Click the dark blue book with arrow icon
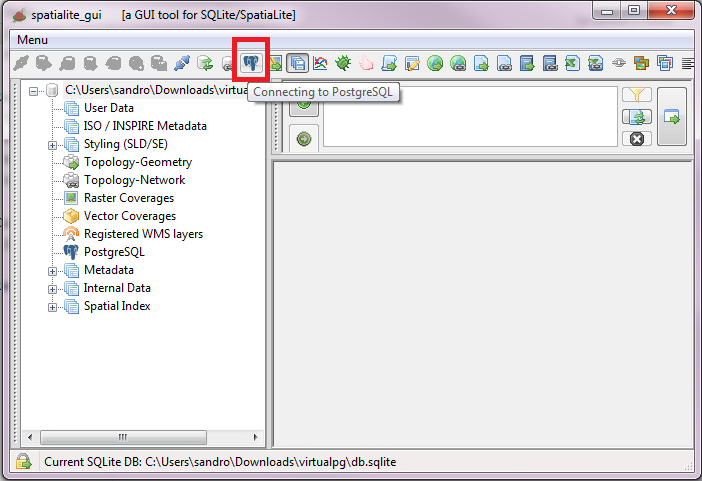The height and width of the screenshot is (481, 702). point(527,63)
